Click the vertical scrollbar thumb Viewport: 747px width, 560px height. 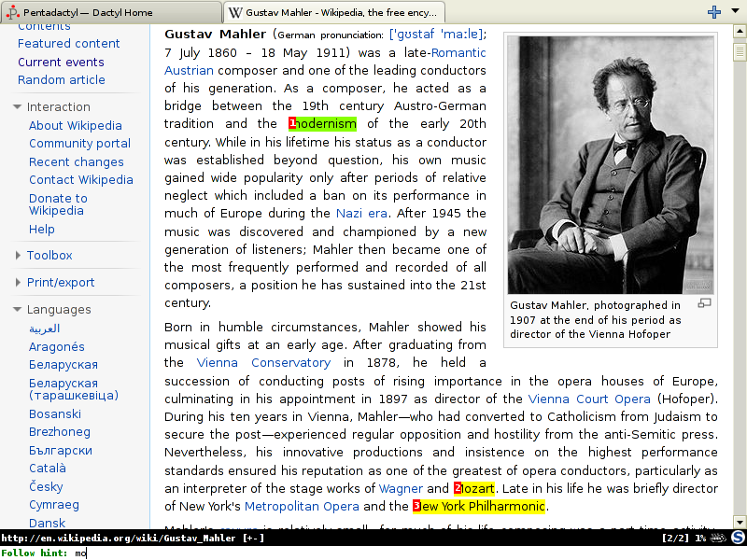pos(740,52)
